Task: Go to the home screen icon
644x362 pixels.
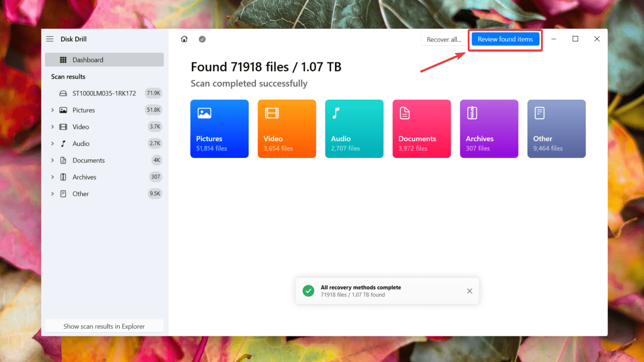Action: 184,39
